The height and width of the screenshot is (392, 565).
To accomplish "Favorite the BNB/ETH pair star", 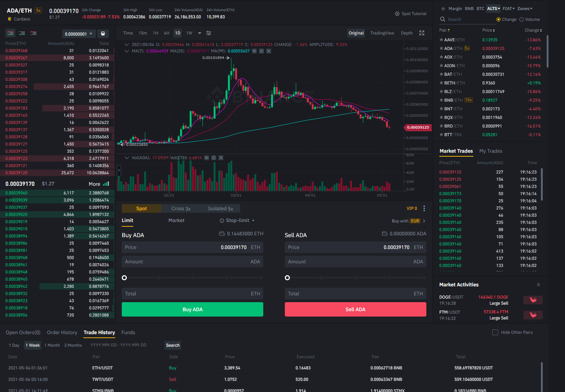I will [441, 100].
